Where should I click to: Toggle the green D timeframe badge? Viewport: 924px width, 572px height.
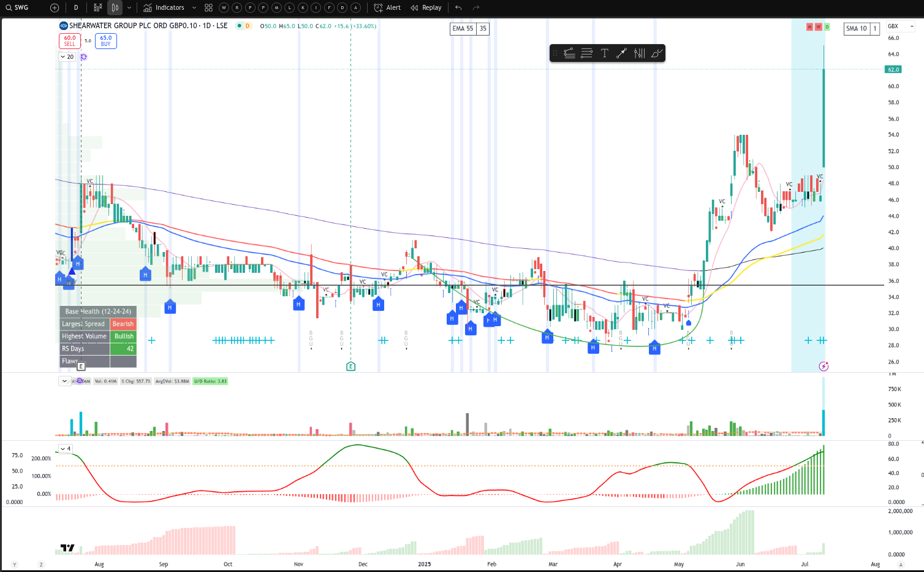827,27
